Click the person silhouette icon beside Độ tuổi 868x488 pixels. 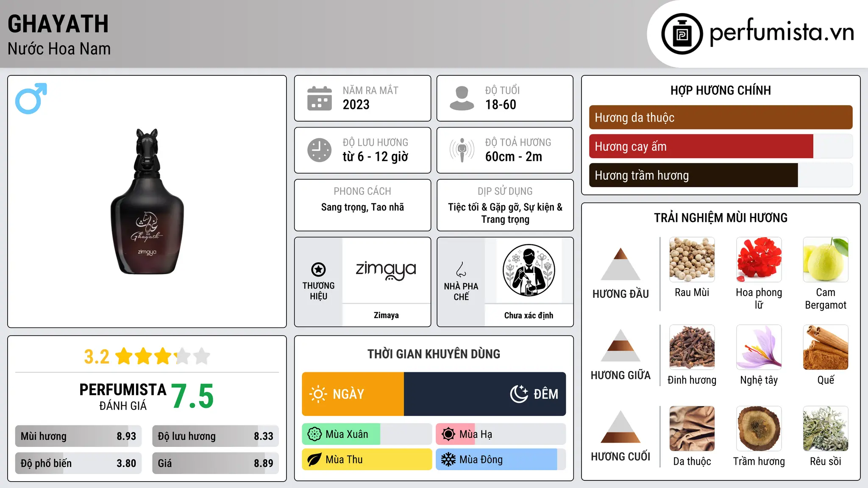tap(462, 98)
